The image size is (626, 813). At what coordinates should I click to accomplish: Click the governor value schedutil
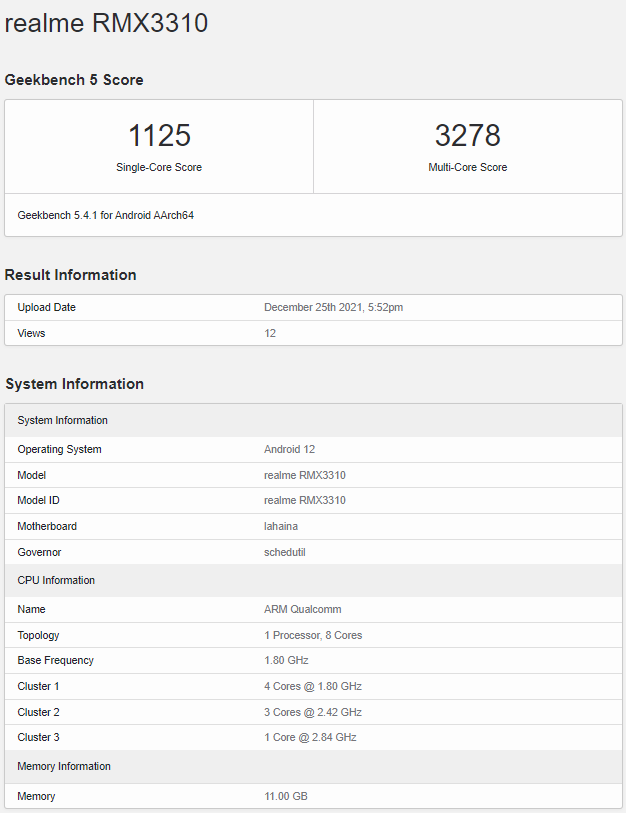pyautogui.click(x=285, y=552)
